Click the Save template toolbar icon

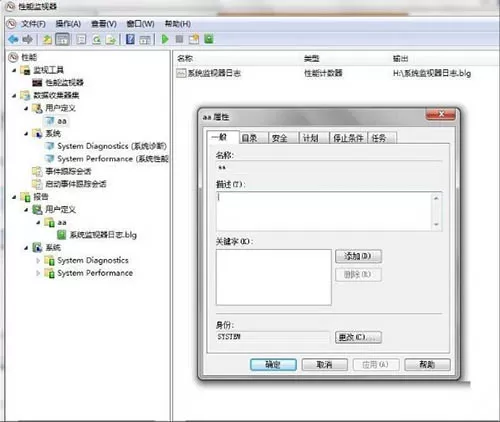(x=194, y=39)
